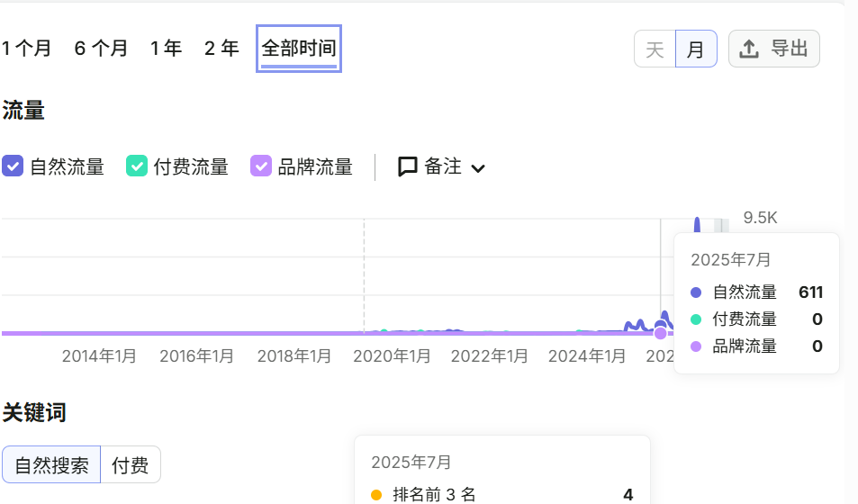Switch granularity to 月

[x=696, y=49]
